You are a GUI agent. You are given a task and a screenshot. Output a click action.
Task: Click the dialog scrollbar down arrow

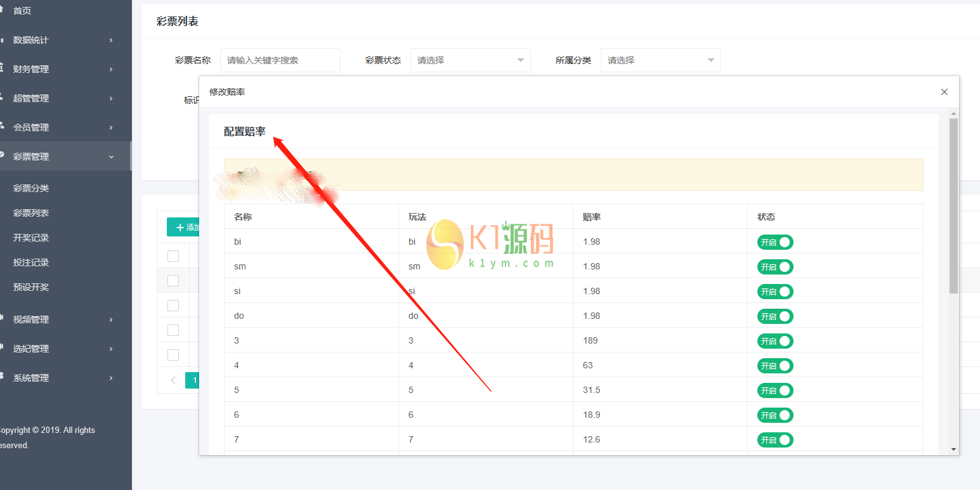click(953, 449)
